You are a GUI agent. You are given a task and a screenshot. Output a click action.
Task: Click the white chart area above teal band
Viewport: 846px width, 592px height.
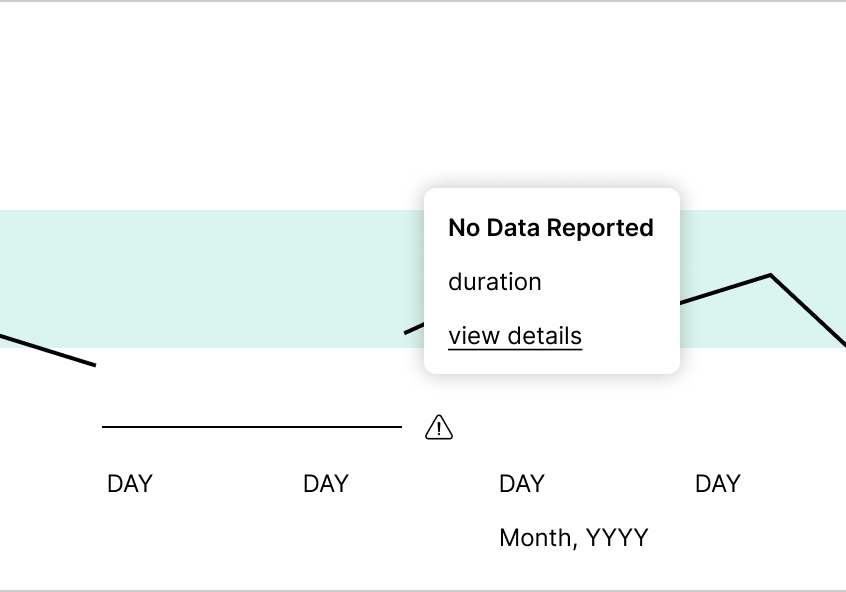pyautogui.click(x=423, y=97)
